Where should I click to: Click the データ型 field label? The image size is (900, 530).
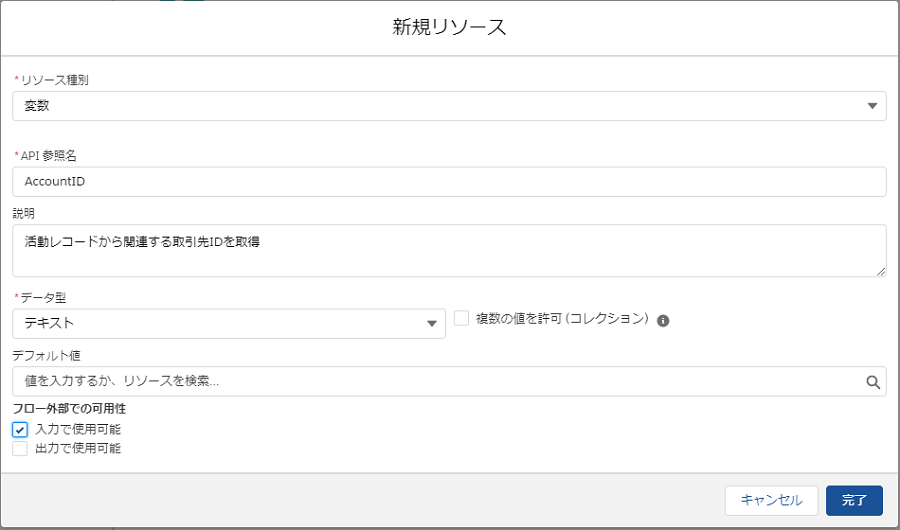pos(43,297)
